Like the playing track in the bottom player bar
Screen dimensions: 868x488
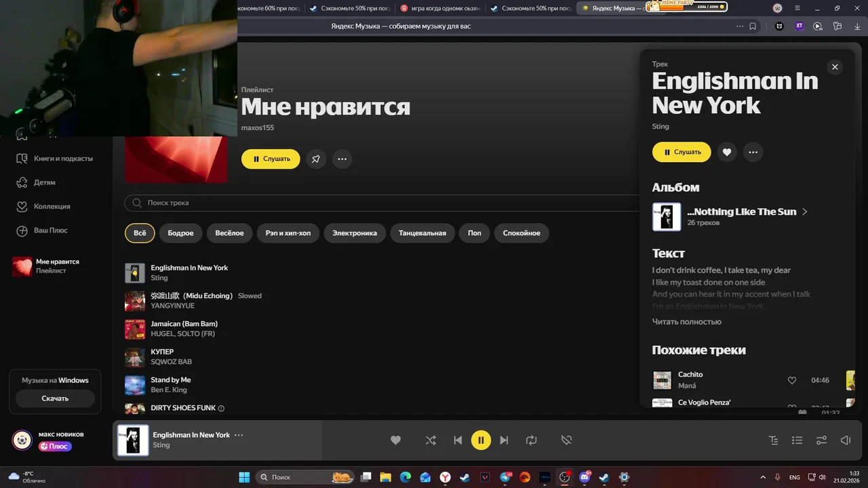[x=396, y=440]
